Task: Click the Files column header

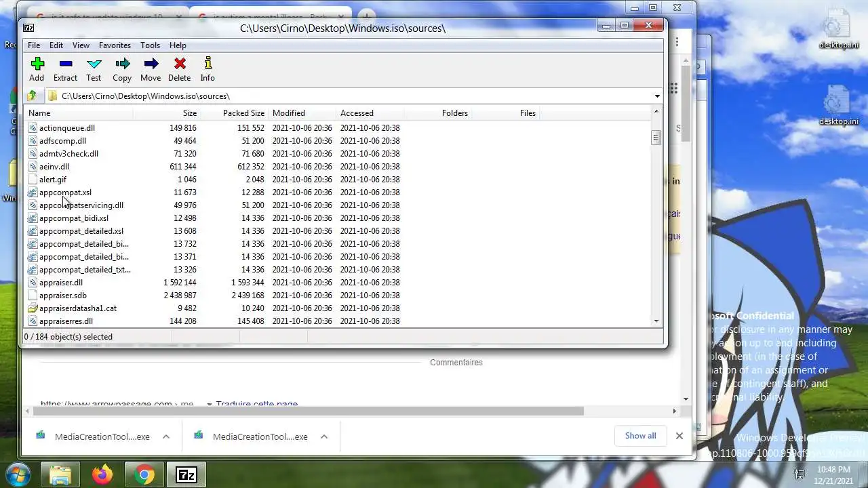Action: point(506,113)
